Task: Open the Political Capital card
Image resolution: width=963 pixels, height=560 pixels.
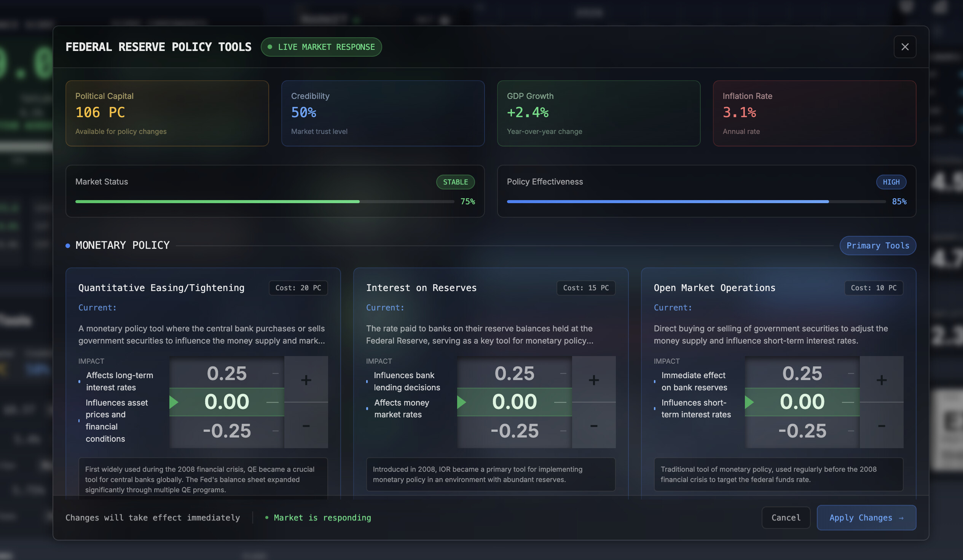Action: tap(167, 113)
